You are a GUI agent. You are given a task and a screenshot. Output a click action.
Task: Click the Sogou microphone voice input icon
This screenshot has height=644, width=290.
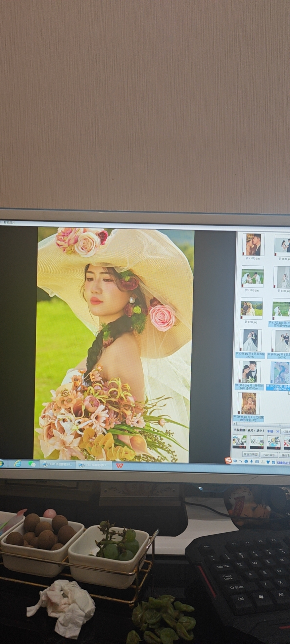252,462
